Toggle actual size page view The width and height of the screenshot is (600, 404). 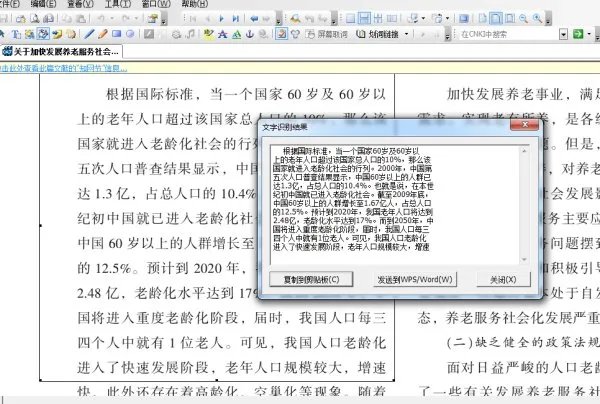point(483,18)
